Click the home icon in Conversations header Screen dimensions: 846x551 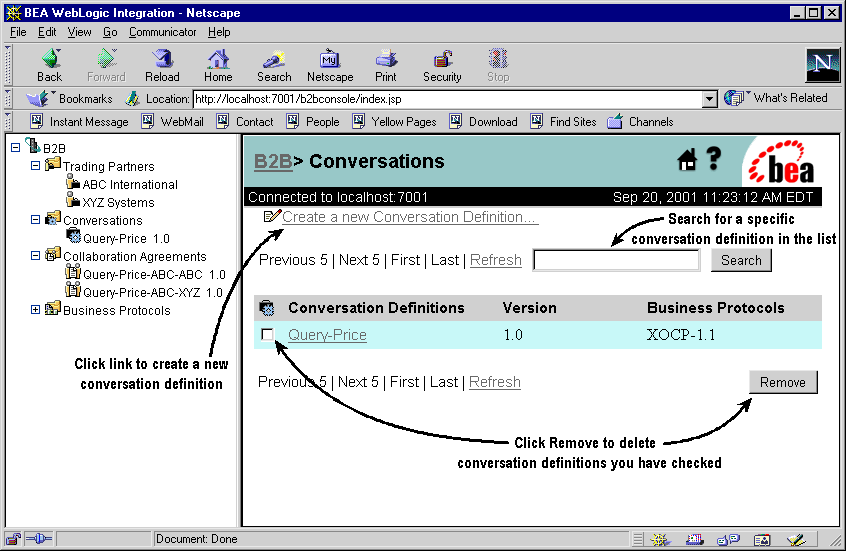click(x=687, y=160)
